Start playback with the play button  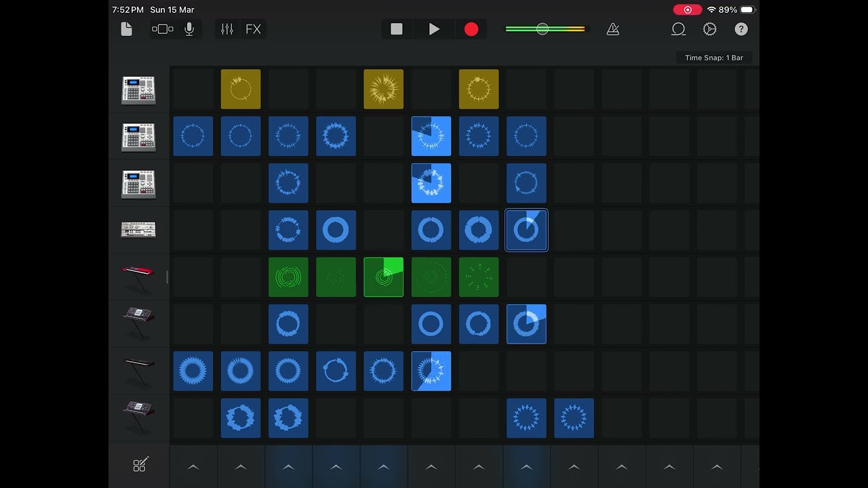[434, 29]
